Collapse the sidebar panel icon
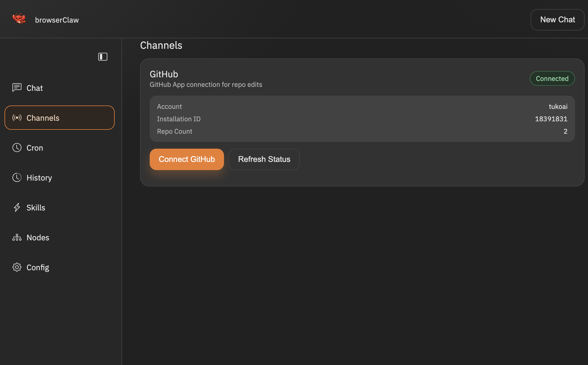This screenshot has height=365, width=588. click(103, 57)
